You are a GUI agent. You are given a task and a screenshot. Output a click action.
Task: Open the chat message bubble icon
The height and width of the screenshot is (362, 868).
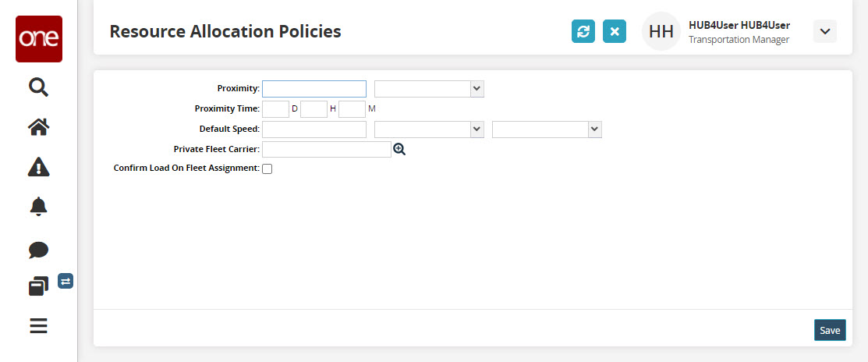tap(38, 250)
